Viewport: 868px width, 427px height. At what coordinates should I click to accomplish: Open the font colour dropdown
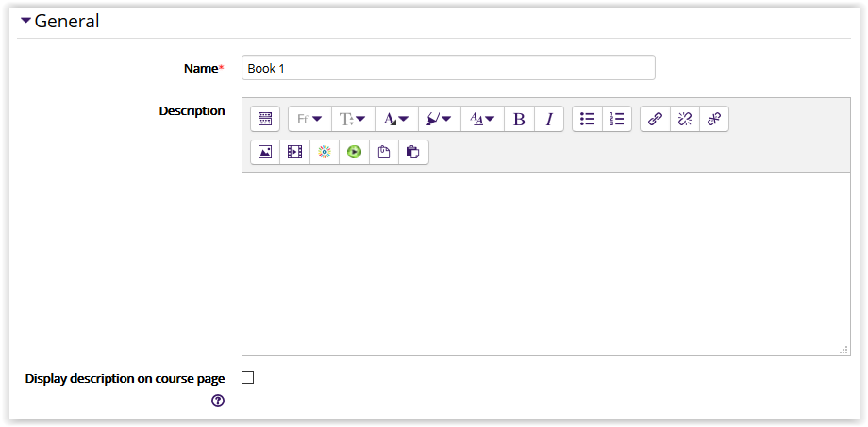(x=396, y=119)
